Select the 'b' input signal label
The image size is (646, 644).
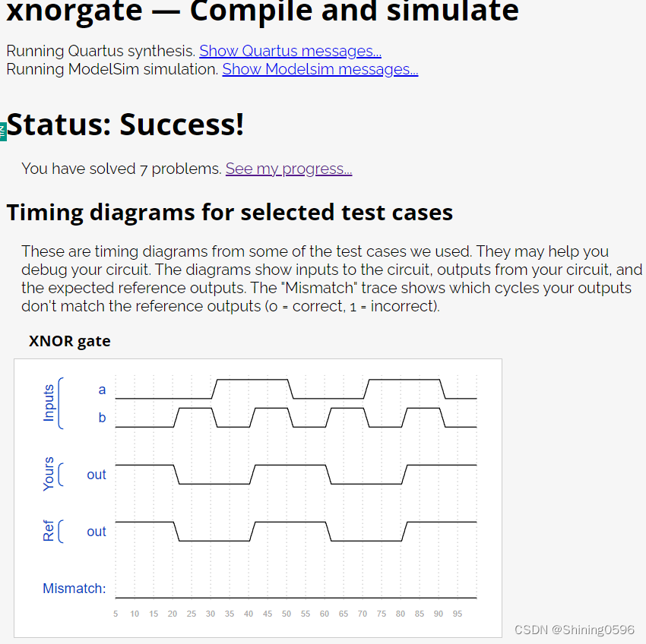103,417
